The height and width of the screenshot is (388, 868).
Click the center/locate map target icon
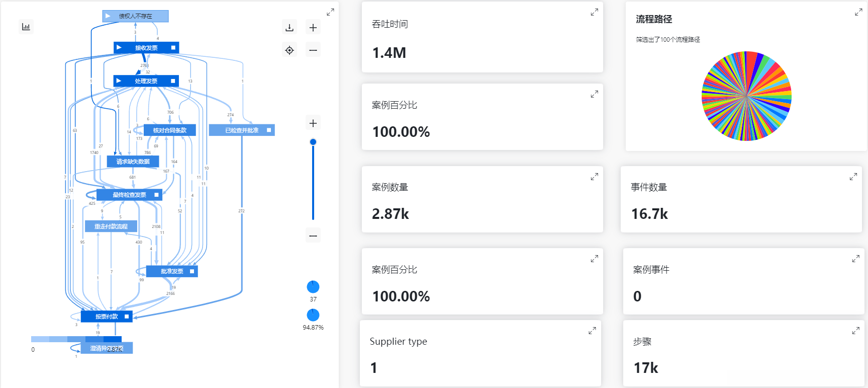[x=290, y=50]
